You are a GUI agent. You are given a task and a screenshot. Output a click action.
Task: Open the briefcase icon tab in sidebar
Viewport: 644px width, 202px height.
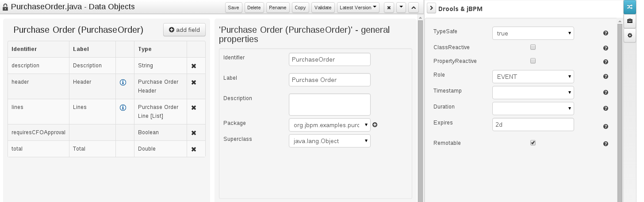(629, 21)
